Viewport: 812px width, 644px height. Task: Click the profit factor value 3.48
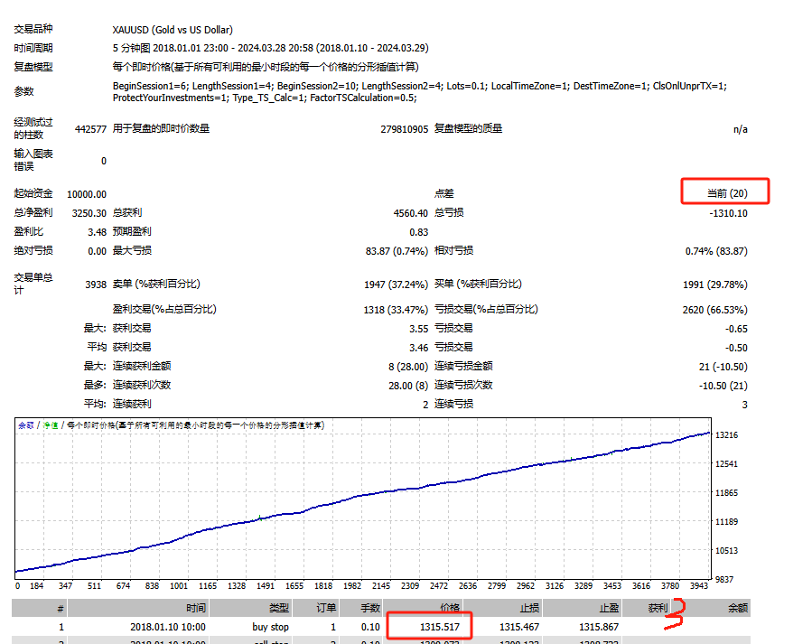coord(97,232)
